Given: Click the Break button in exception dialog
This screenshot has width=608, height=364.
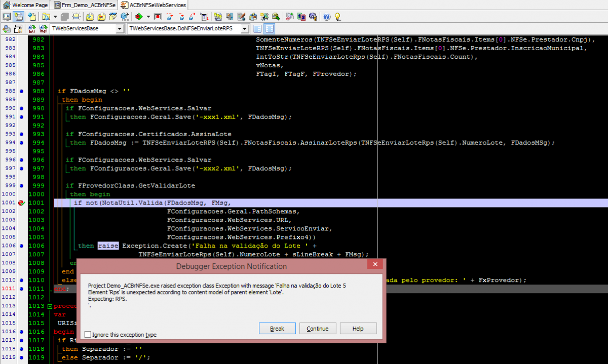Looking at the screenshot, I should 277,329.
